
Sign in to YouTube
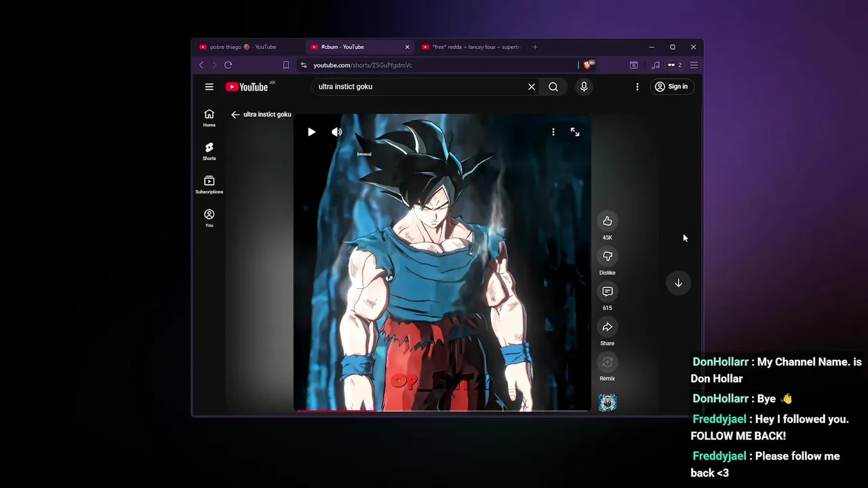click(x=671, y=87)
